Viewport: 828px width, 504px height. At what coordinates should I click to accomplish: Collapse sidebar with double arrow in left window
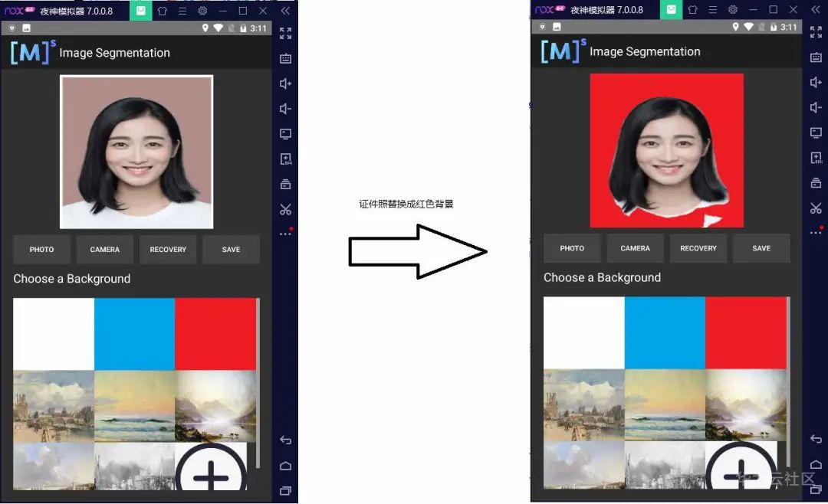coord(285,11)
